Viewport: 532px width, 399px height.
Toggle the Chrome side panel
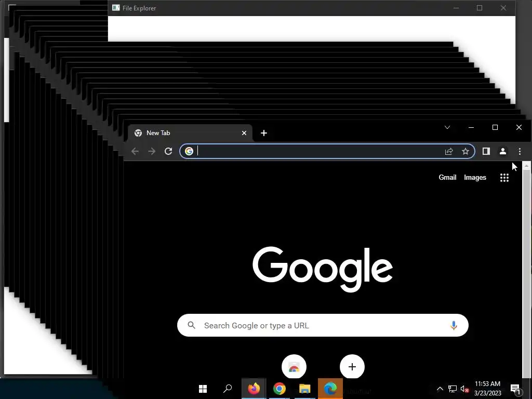(x=486, y=151)
